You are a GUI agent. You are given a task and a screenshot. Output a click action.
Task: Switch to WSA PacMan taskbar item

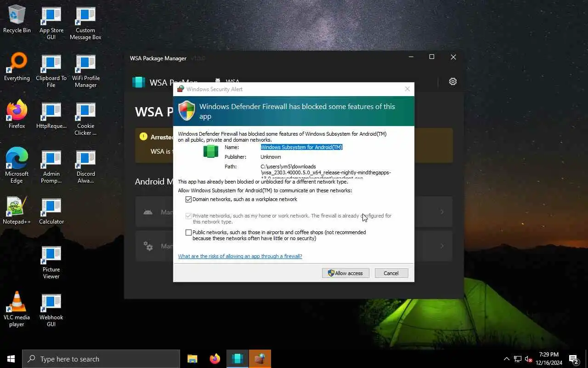(237, 359)
